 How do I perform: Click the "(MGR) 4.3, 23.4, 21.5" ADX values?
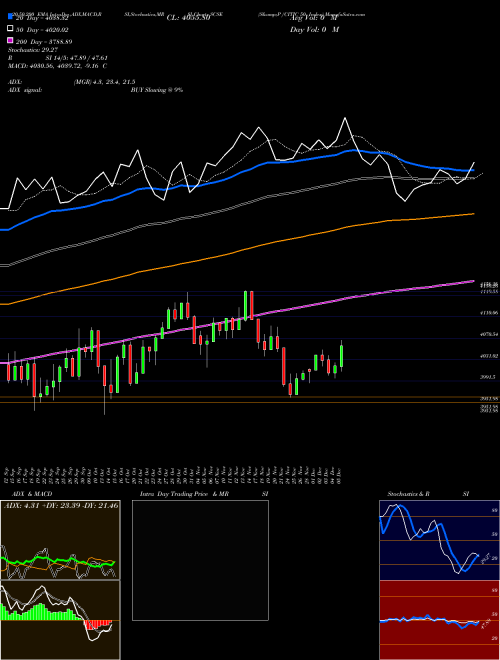point(104,82)
